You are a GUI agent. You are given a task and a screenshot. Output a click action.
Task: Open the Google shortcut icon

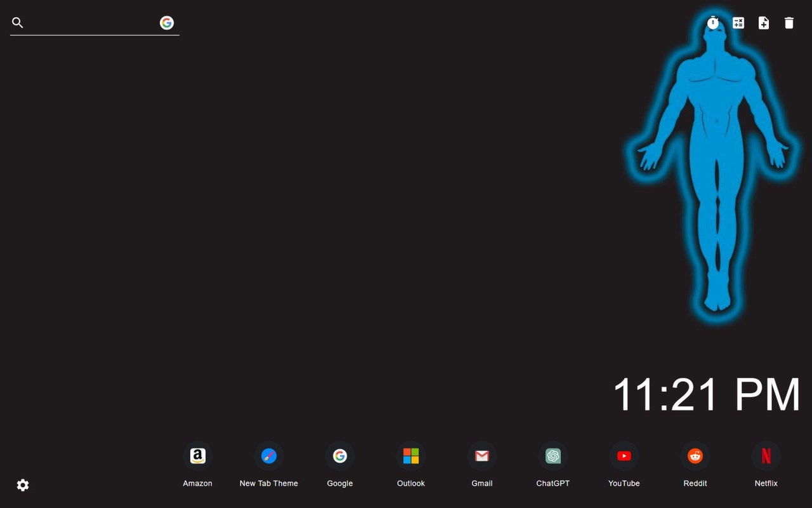(x=340, y=456)
